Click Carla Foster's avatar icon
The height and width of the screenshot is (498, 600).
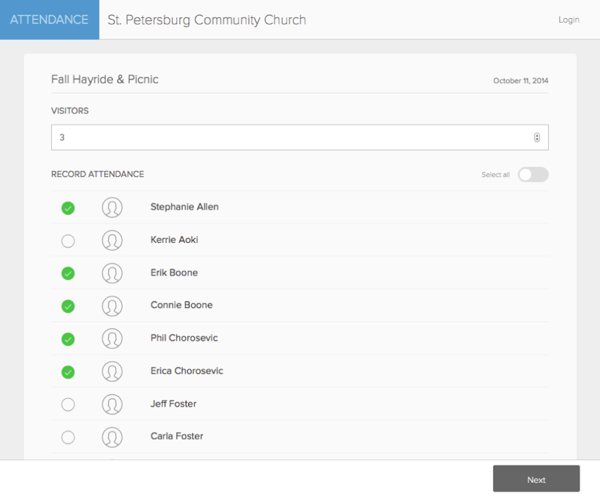(x=112, y=437)
